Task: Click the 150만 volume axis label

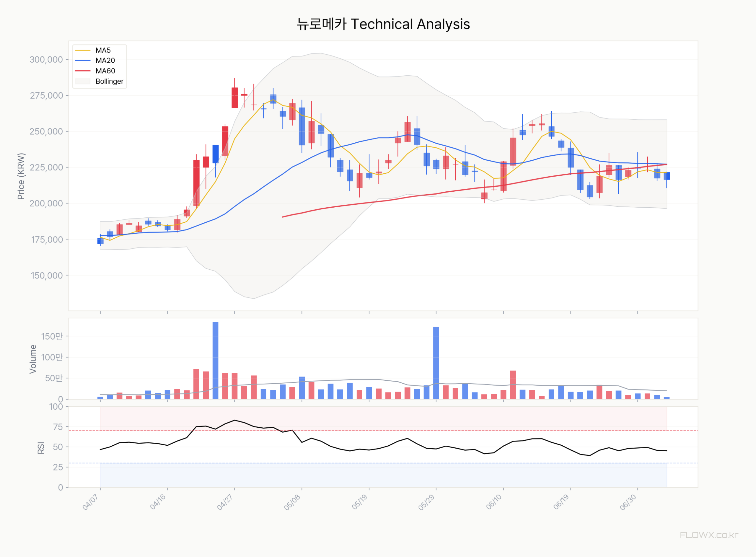Action: tap(52, 336)
